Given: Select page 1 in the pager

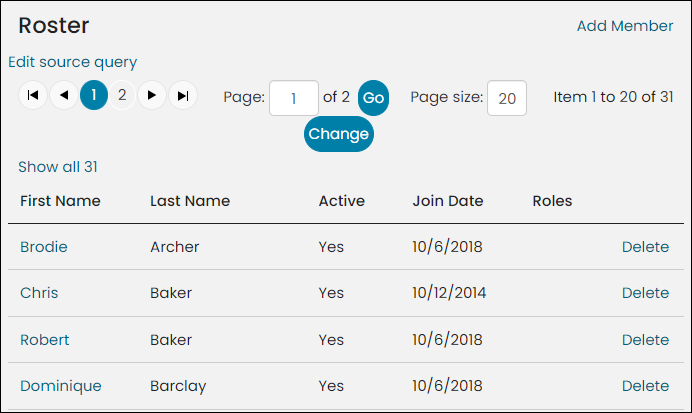Looking at the screenshot, I should pyautogui.click(x=94, y=95).
